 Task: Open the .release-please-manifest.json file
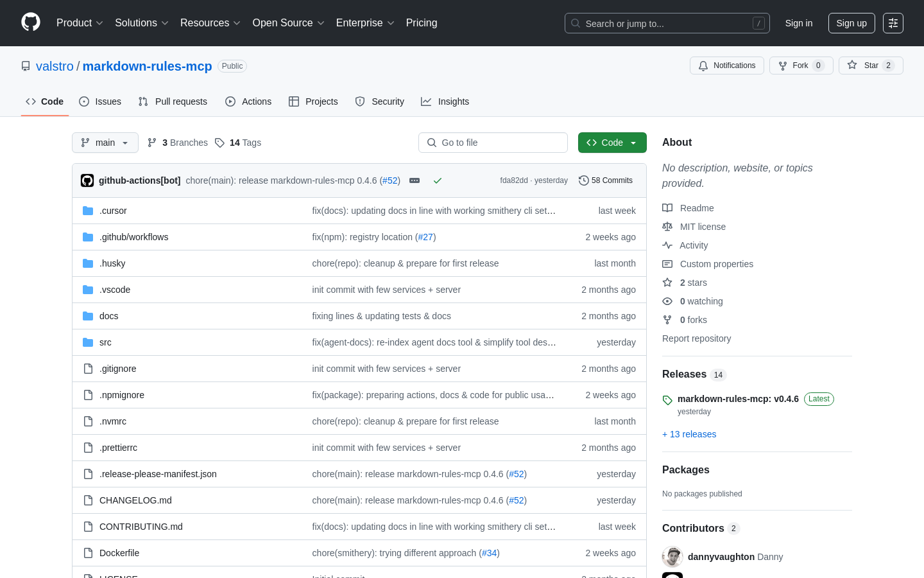tap(158, 474)
